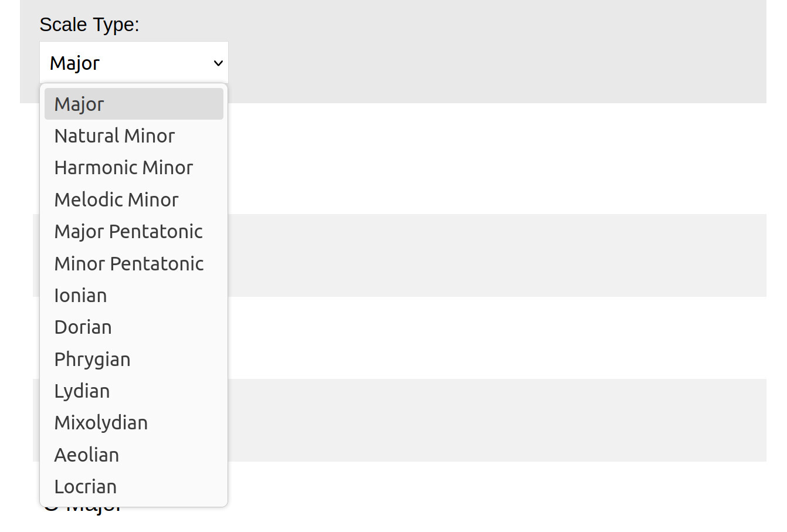The height and width of the screenshot is (532, 787).
Task: Click the partially hidden Major radio label
Action: pos(94,509)
